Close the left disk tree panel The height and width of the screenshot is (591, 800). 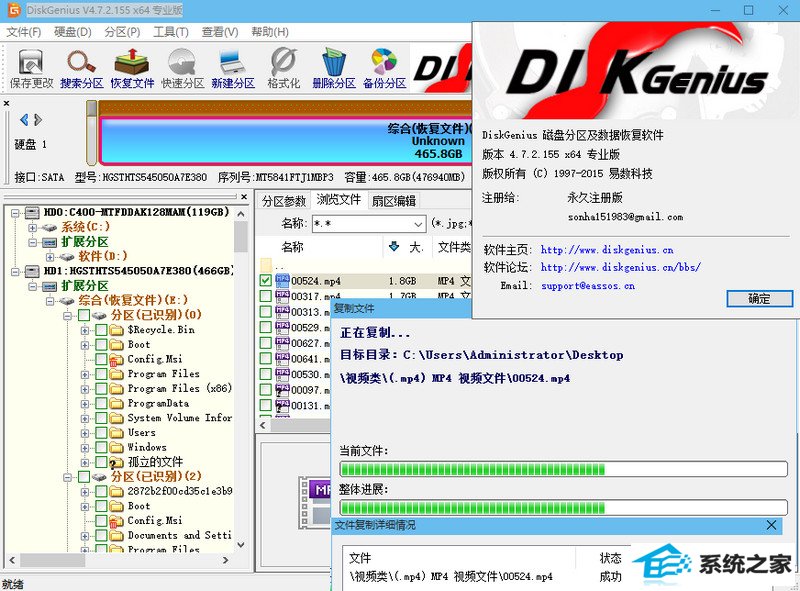click(244, 196)
